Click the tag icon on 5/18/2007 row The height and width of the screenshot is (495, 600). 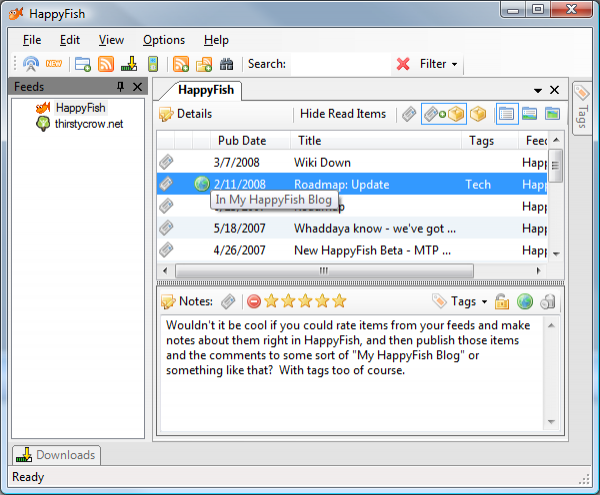pyautogui.click(x=166, y=228)
